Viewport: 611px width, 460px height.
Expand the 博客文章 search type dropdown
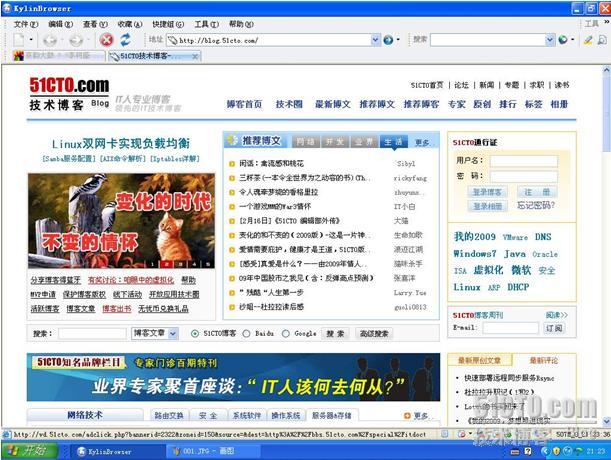(x=173, y=334)
